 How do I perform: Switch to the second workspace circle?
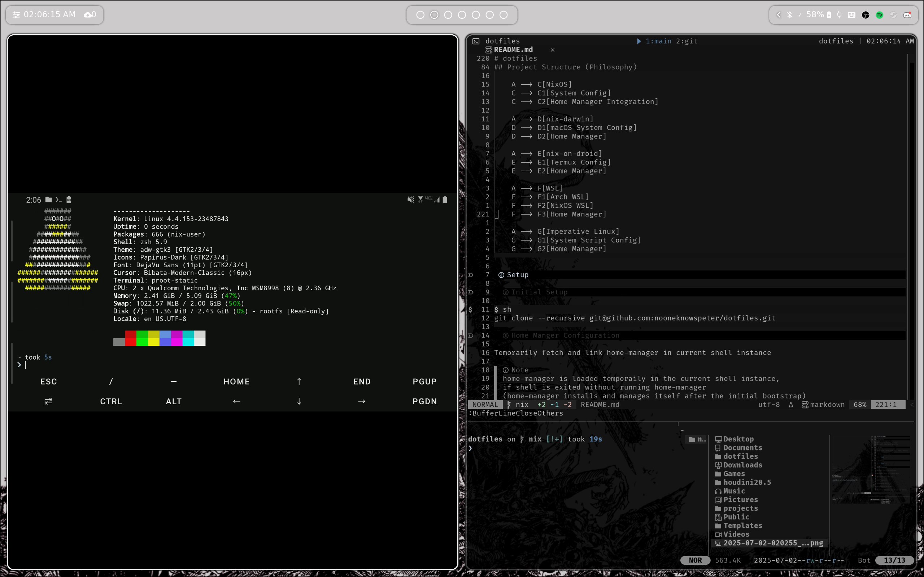click(x=434, y=15)
